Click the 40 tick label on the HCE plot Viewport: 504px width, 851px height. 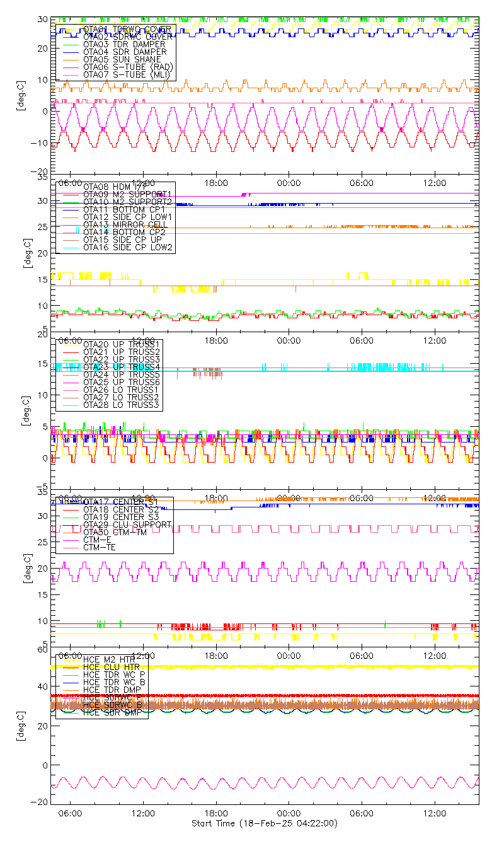[x=42, y=686]
